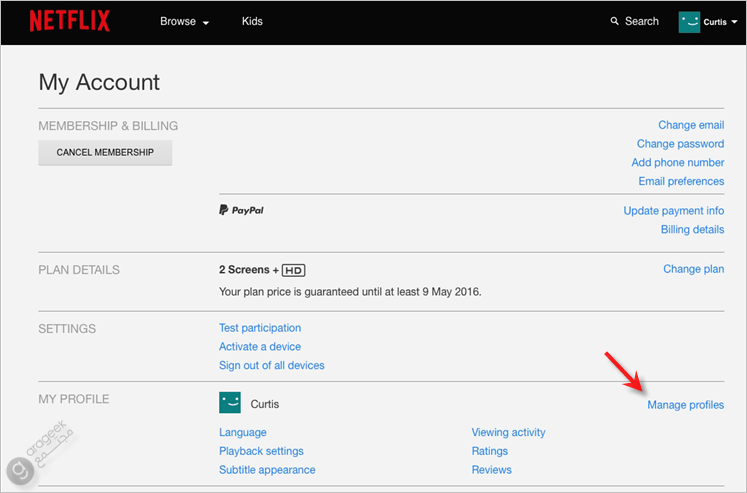Click the Netflix logo
The height and width of the screenshot is (493, 747).
point(70,21)
